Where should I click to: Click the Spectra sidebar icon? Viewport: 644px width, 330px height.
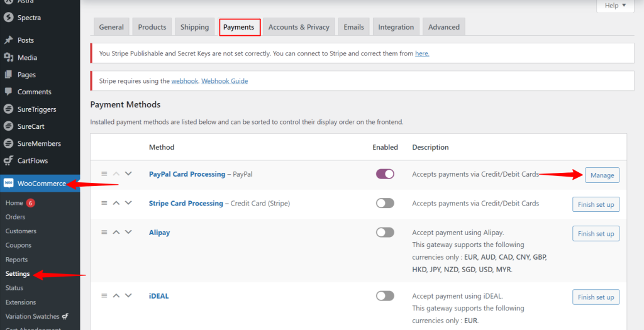pyautogui.click(x=8, y=18)
